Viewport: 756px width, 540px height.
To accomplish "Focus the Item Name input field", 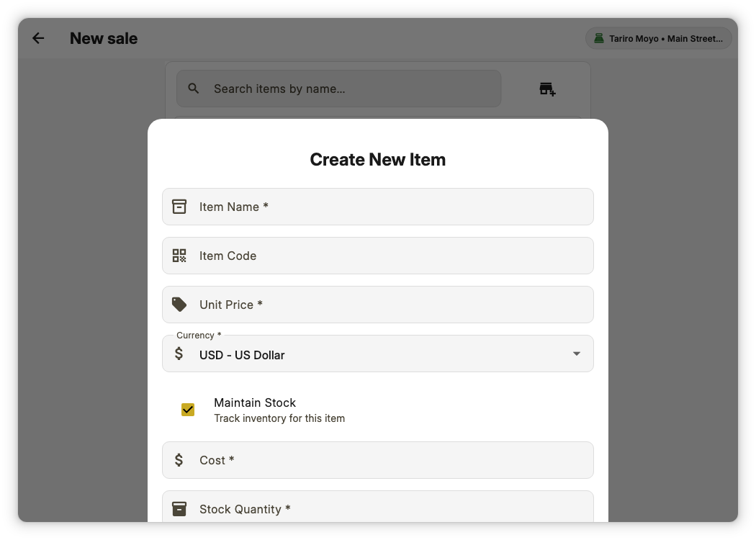I will [378, 207].
